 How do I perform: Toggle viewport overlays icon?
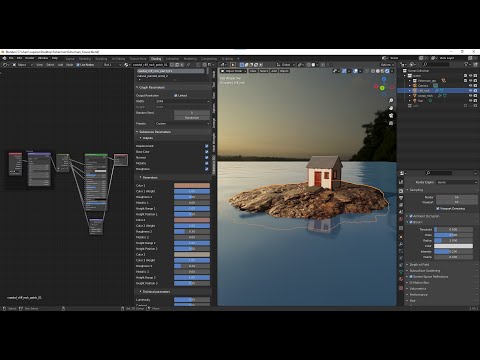(x=356, y=71)
